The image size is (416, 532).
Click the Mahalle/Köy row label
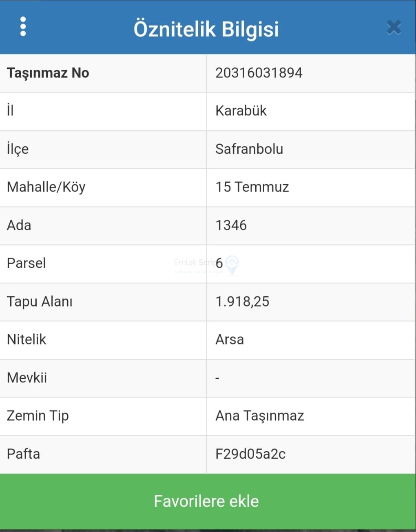click(46, 187)
